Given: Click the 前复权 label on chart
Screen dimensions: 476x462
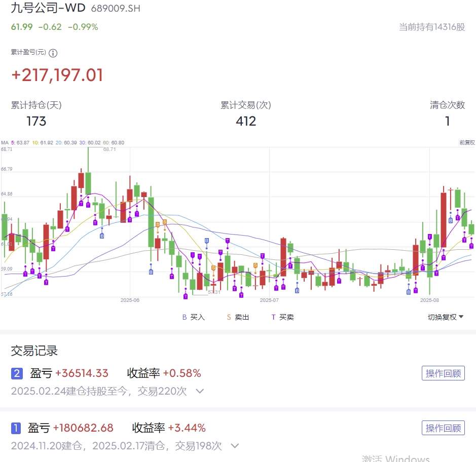Looking at the screenshot, I should [x=467, y=142].
